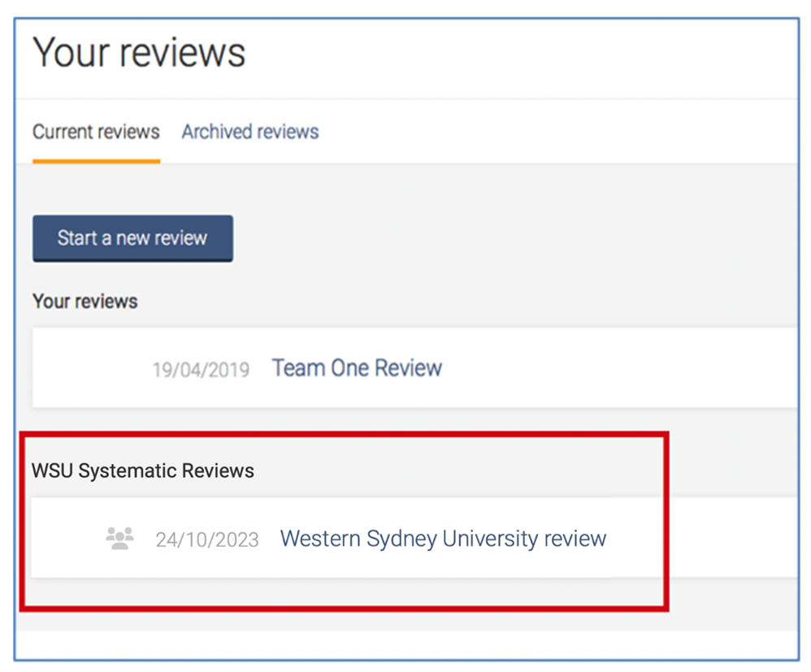Switch to the Archived reviews tab
Screen dimensions: 811x672
coord(249,132)
